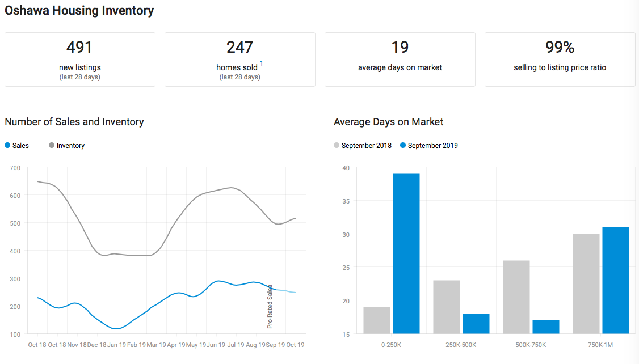639x364 pixels.
Task: Select the blue bar for 750K-1M
Action: tap(616, 280)
